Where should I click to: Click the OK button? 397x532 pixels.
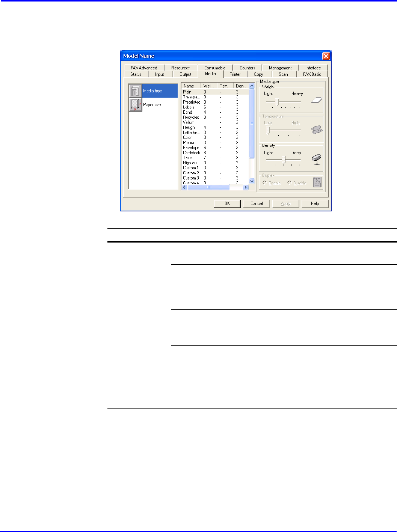coord(227,203)
